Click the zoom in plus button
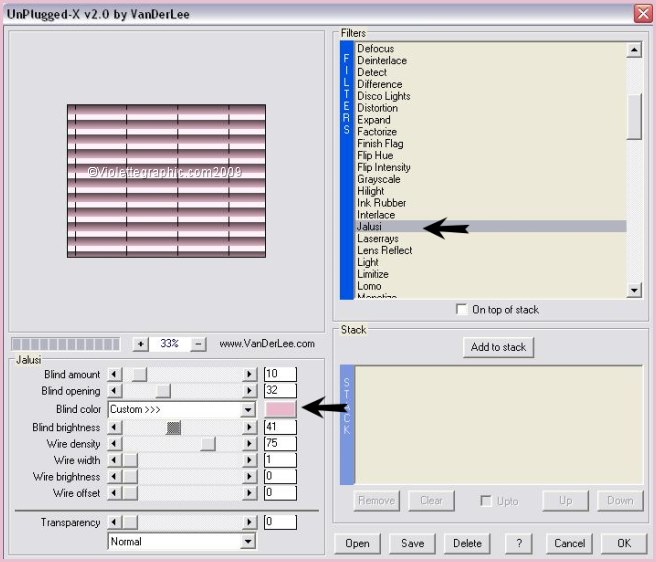The image size is (656, 562). [x=141, y=343]
